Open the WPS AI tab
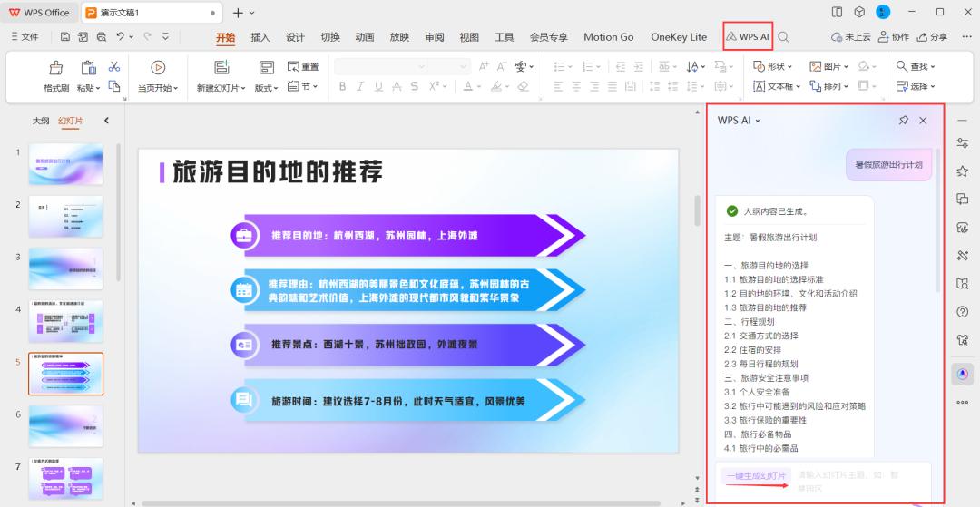Viewport: 980px width, 507px height. tap(748, 37)
